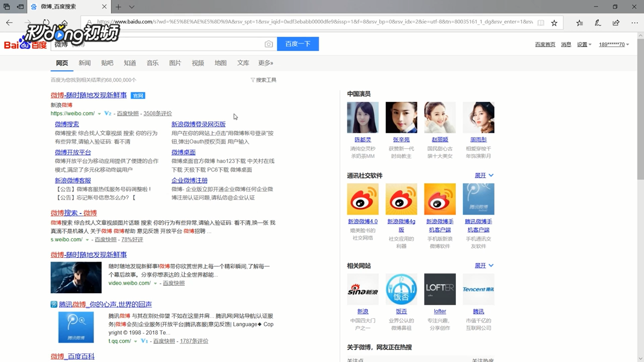This screenshot has width=644, height=362.
Task: Open the 微博_百度百科 result
Action: [73, 356]
